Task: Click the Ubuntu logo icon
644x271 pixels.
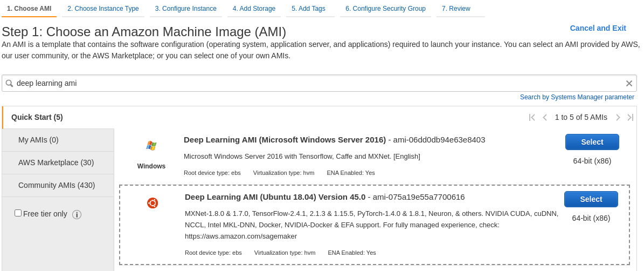Action: click(x=153, y=203)
